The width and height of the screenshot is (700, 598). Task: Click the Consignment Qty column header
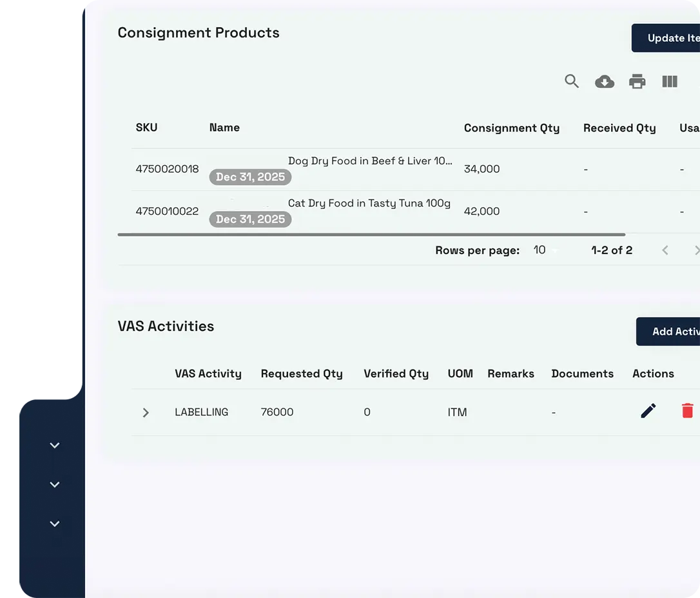pos(512,128)
